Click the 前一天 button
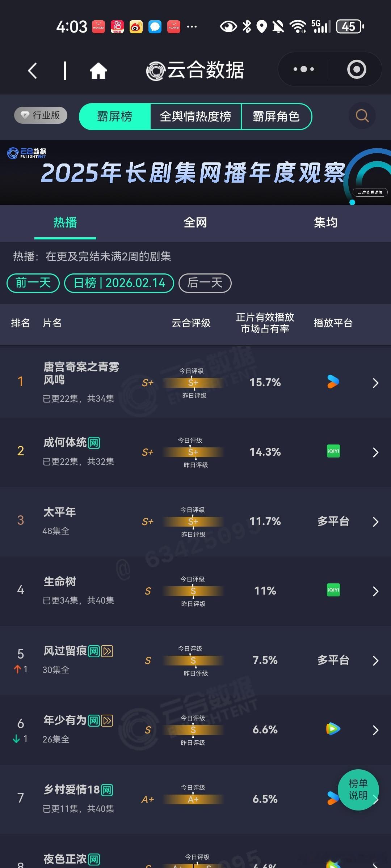This screenshot has width=391, height=868. coord(33,283)
